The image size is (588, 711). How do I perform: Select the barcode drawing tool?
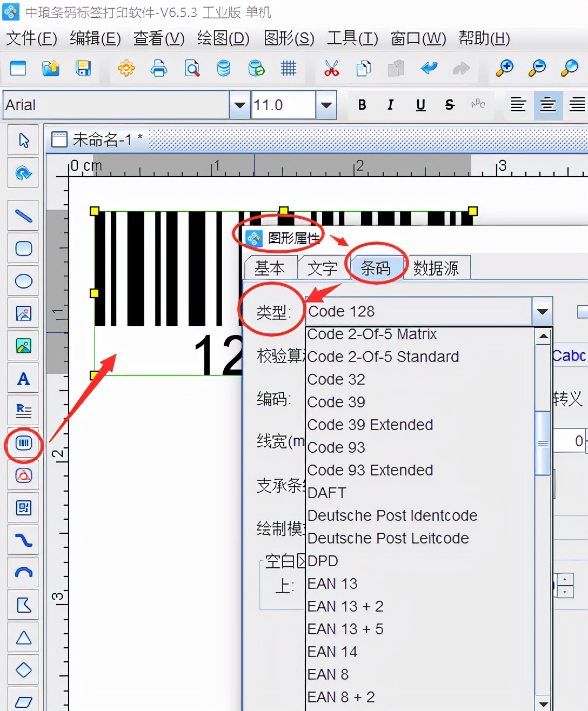click(x=23, y=444)
